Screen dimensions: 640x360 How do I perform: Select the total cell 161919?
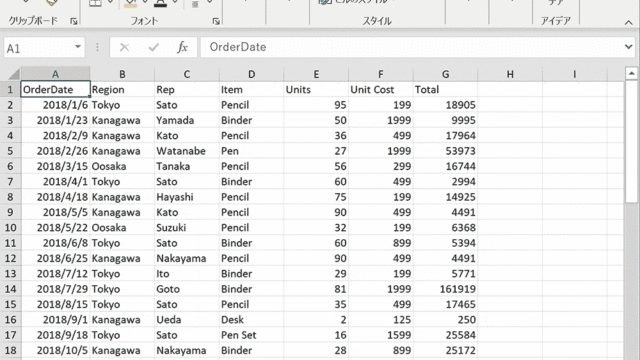445,289
